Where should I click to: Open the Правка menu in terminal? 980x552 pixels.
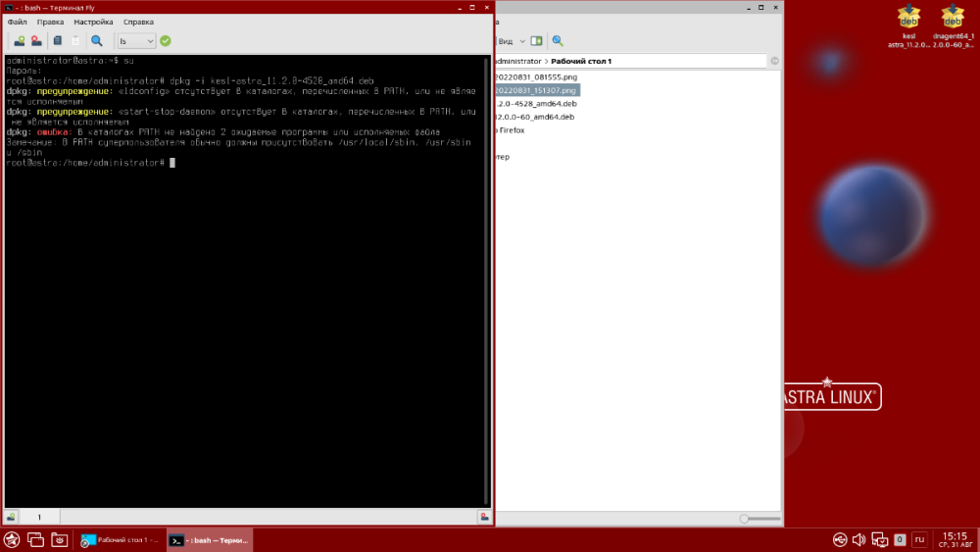pos(50,22)
